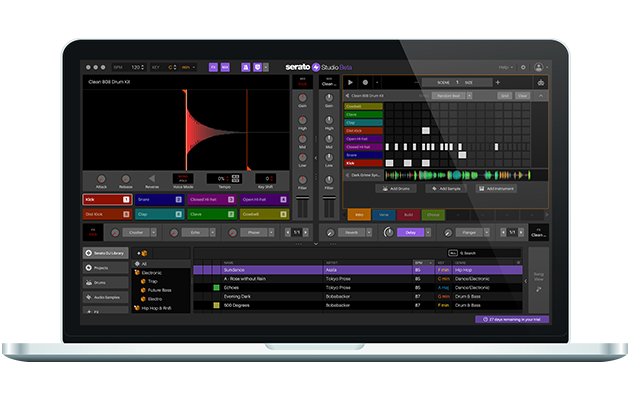630x400 pixels.
Task: Select the Chorus scene tab
Action: (432, 214)
